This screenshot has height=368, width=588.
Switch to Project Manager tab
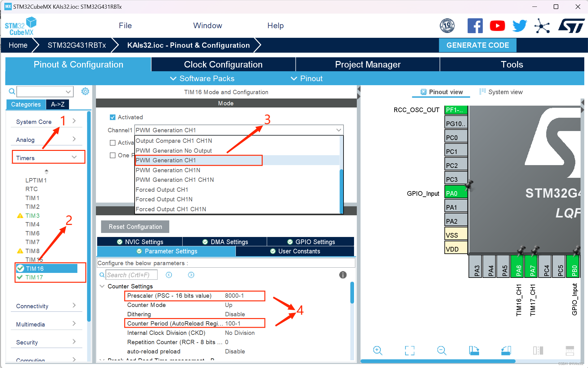(x=368, y=64)
